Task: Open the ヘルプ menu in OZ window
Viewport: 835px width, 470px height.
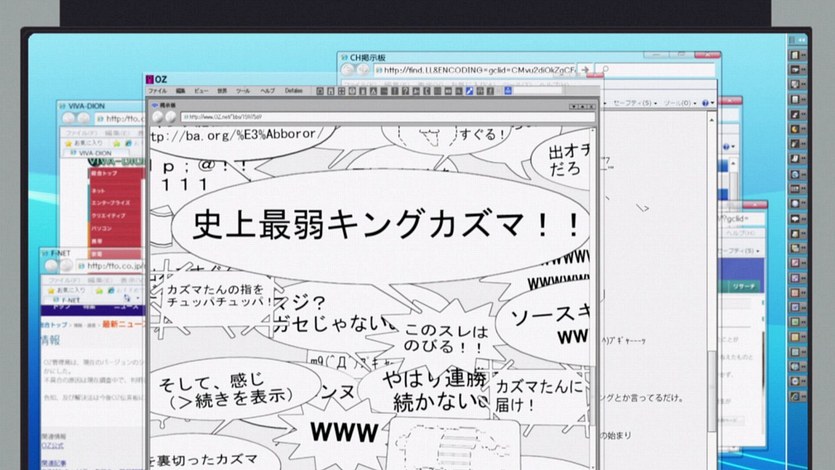Action: coord(267,91)
